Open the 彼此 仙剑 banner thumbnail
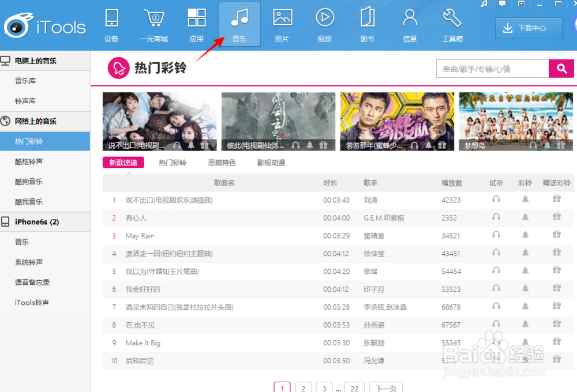 tap(279, 122)
